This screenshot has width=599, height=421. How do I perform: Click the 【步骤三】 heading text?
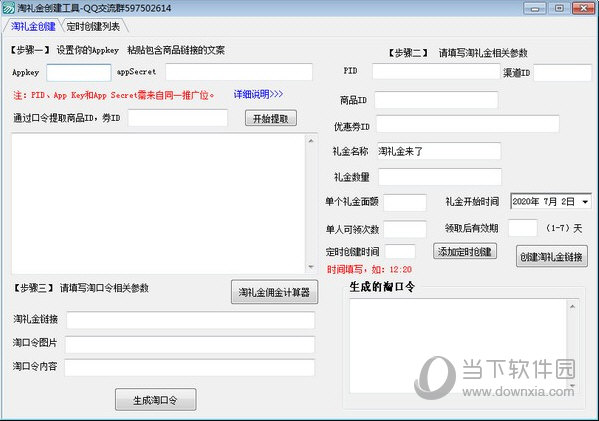pyautogui.click(x=33, y=288)
